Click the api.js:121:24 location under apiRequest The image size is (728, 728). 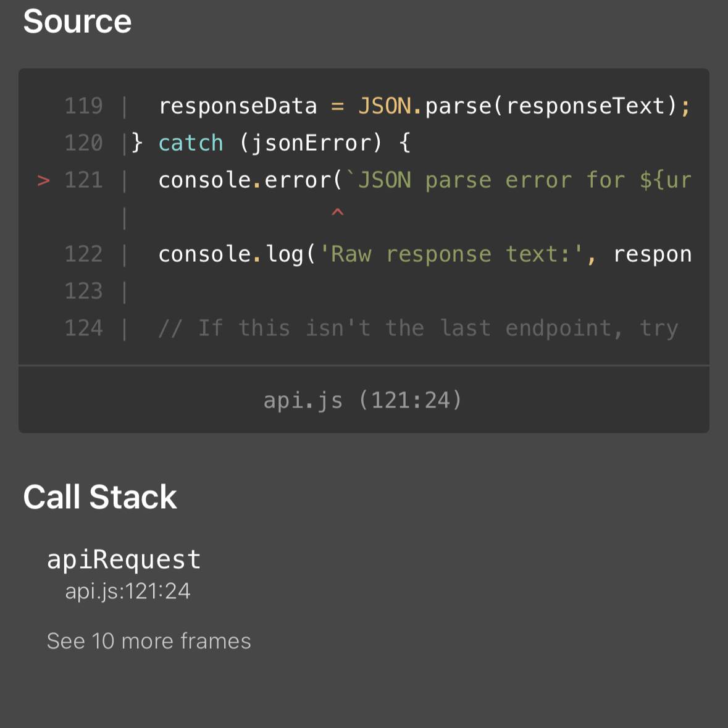pos(128,591)
